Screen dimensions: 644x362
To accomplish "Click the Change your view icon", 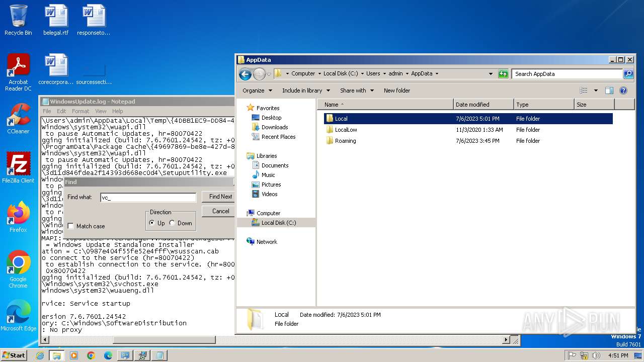I will click(584, 90).
